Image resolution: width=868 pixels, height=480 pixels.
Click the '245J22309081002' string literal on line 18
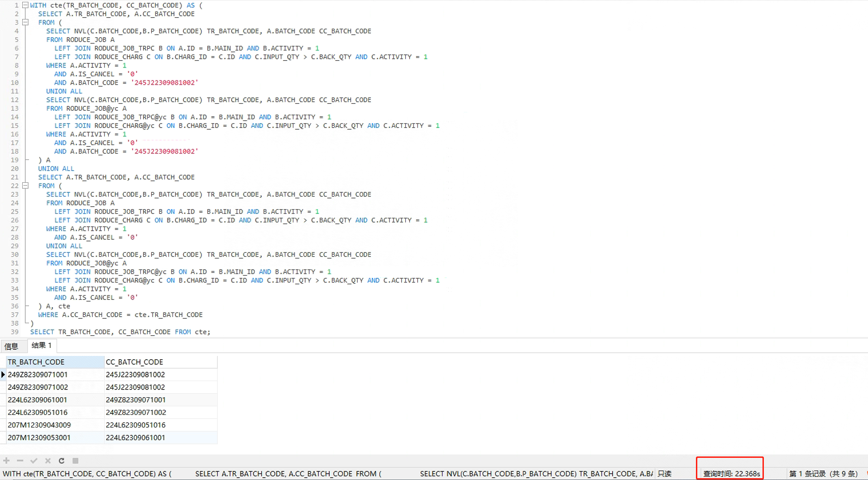164,152
